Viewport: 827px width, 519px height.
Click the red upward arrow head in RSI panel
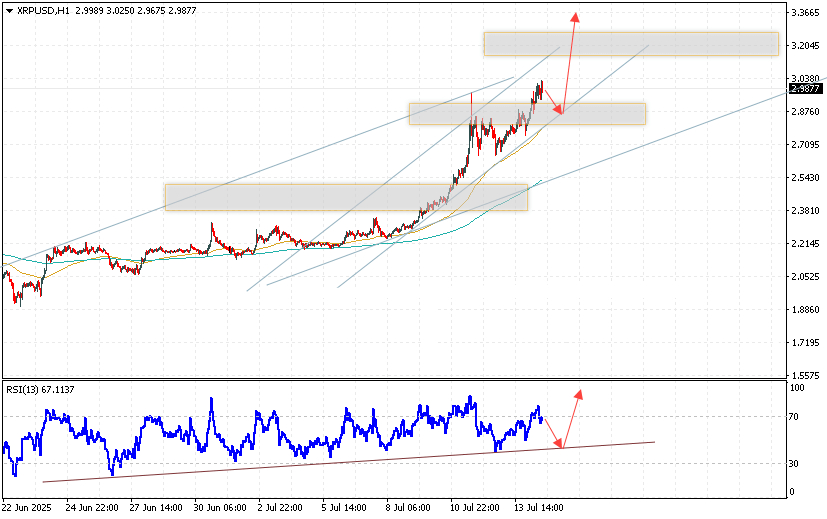[579, 393]
